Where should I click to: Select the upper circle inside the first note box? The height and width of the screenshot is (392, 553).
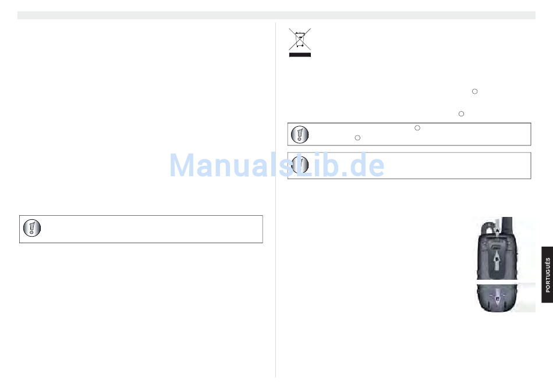(417, 128)
